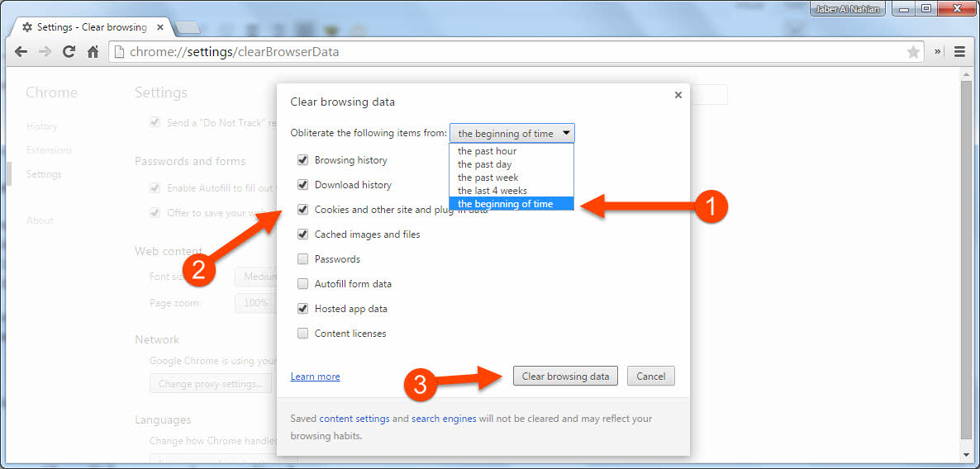Toggle the Browsing history checkbox
The height and width of the screenshot is (469, 980).
[303, 160]
